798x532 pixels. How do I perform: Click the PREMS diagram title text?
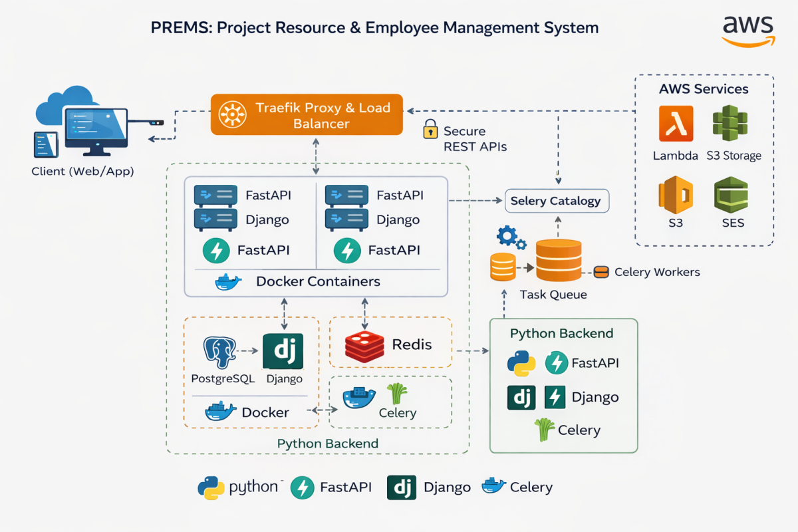[374, 28]
